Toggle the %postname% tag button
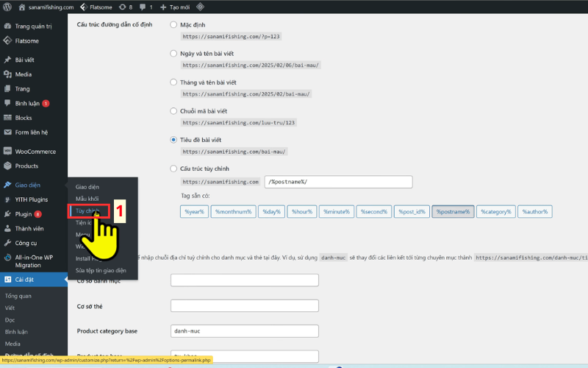 (x=453, y=211)
